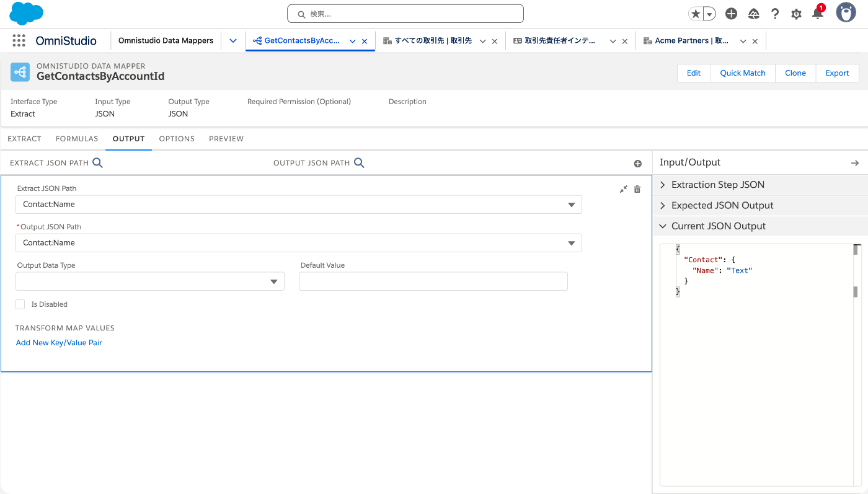Image resolution: width=868 pixels, height=494 pixels.
Task: Switch to the OPTIONS tab
Action: [177, 139]
